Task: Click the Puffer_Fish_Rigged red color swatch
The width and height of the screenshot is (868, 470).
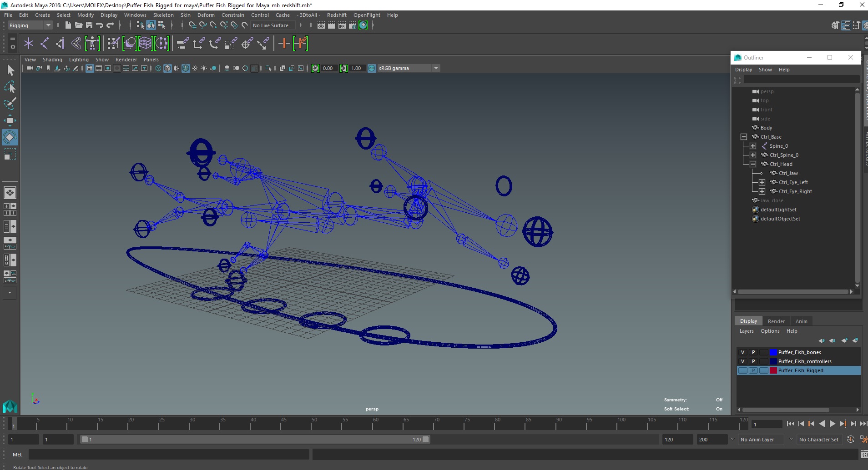Action: [773, 370]
